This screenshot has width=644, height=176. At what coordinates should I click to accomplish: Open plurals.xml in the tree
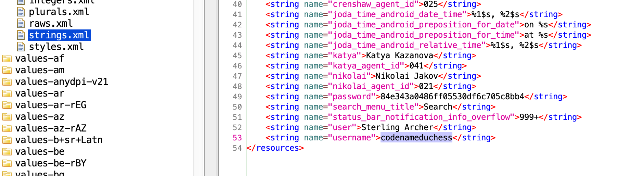click(59, 12)
